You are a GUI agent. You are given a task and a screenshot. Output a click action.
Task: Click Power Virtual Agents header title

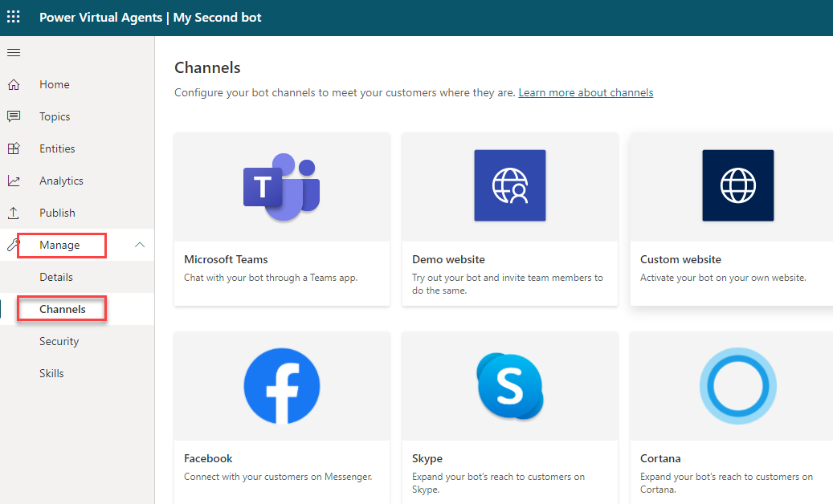pos(100,18)
